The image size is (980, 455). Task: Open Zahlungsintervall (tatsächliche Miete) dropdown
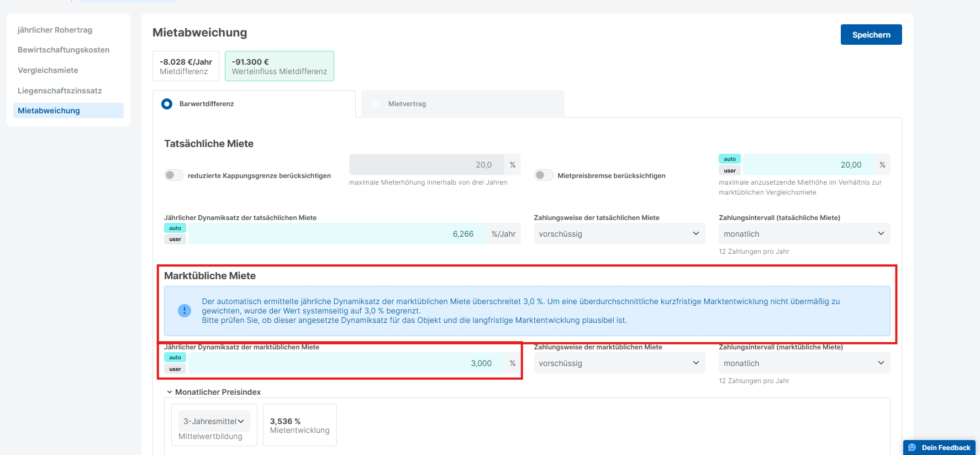point(804,234)
